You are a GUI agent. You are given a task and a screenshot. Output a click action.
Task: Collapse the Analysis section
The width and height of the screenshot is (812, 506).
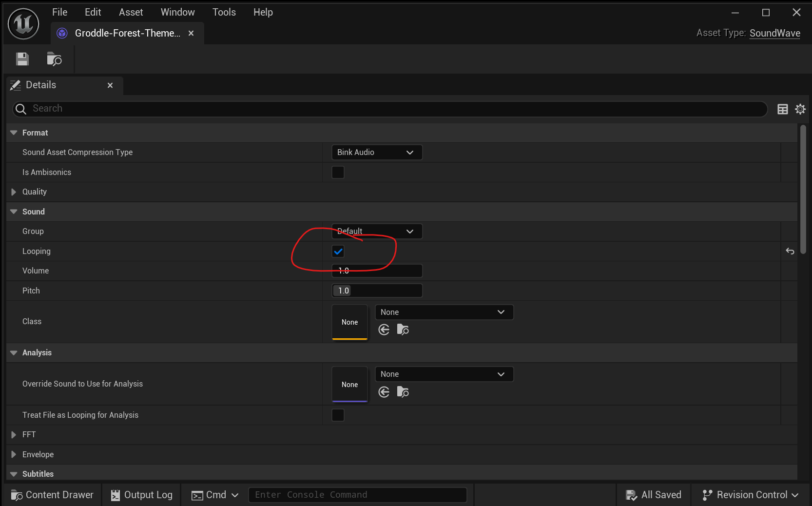(14, 352)
